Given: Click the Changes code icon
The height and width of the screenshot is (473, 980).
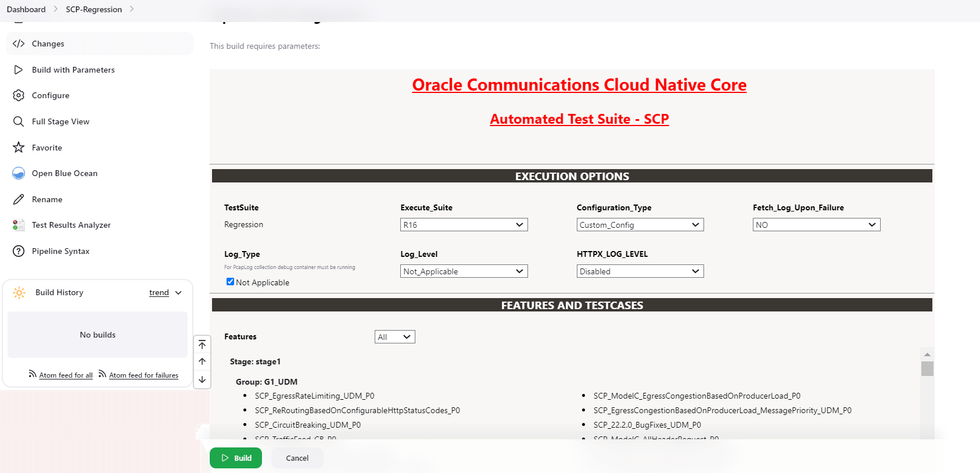Looking at the screenshot, I should coord(19,44).
